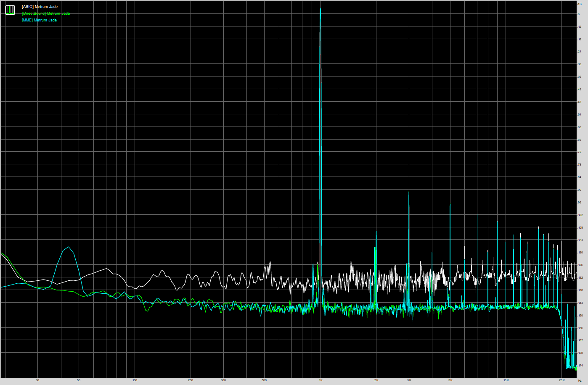The image size is (588, 385).
Task: Click the -174 dB level axis label
Action: click(580, 366)
